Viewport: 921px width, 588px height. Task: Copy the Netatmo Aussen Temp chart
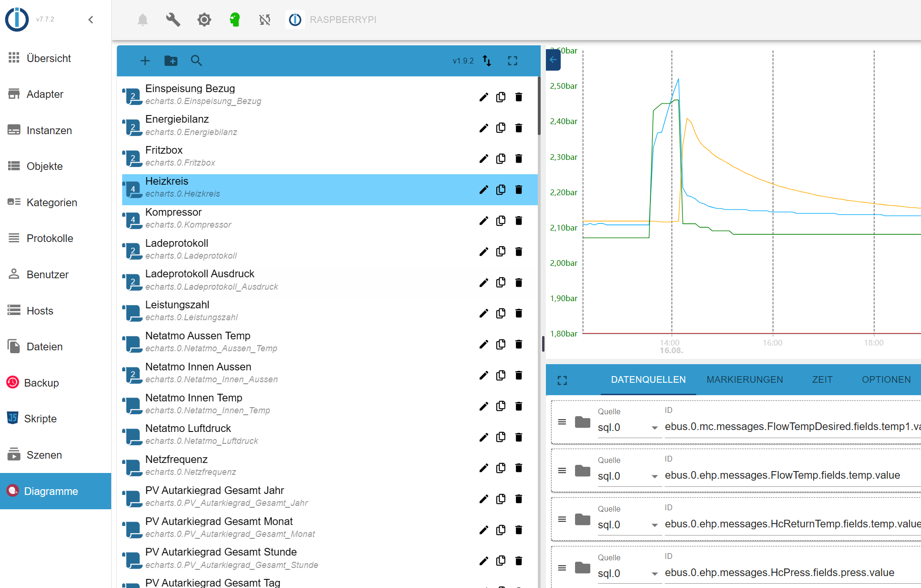(501, 344)
